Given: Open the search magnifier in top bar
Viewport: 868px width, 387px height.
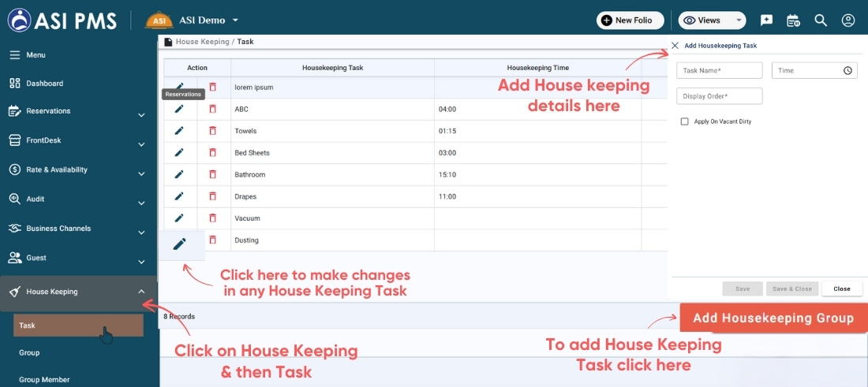Looking at the screenshot, I should point(821,20).
